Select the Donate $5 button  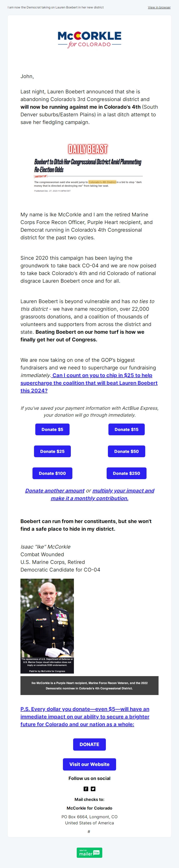pyautogui.click(x=52, y=429)
